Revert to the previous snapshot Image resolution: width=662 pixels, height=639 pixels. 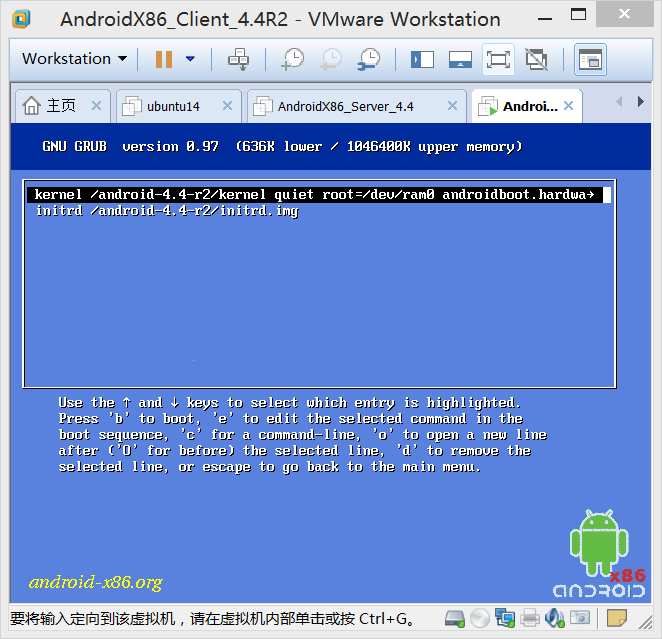tap(331, 59)
